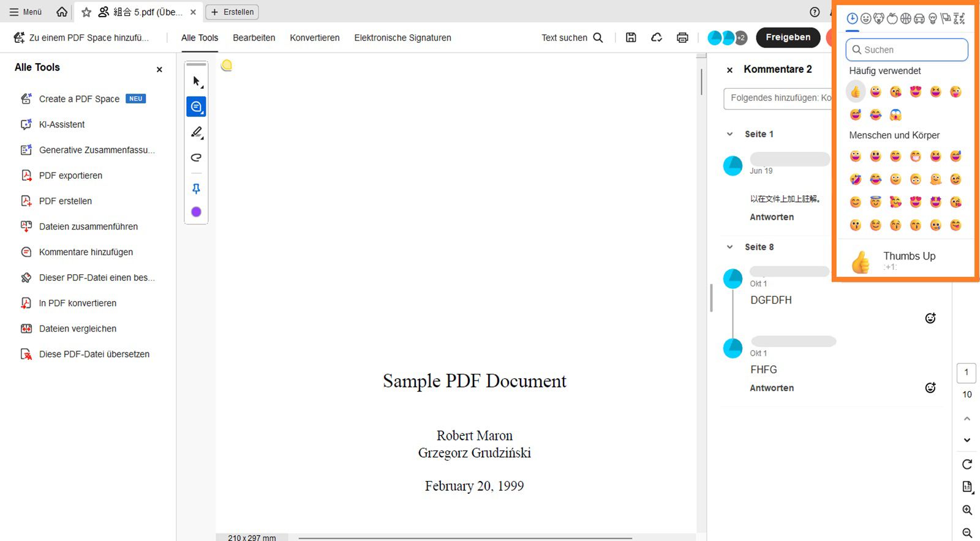Check cloud sync status icon

657,37
